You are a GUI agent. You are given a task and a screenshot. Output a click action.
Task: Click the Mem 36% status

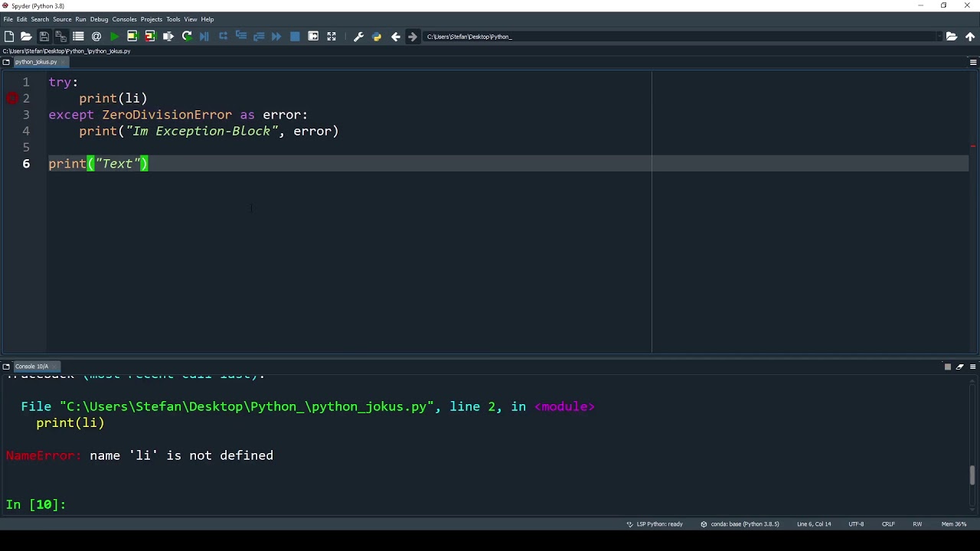click(x=954, y=524)
